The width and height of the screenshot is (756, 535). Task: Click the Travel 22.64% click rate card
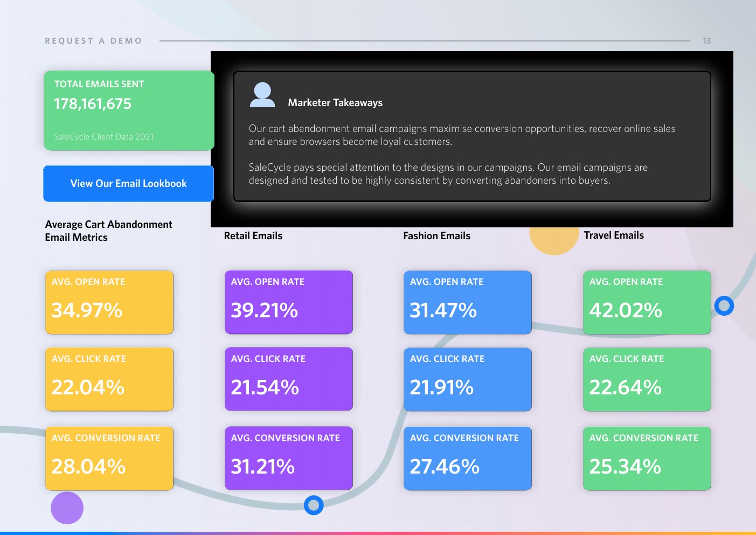[x=647, y=379]
